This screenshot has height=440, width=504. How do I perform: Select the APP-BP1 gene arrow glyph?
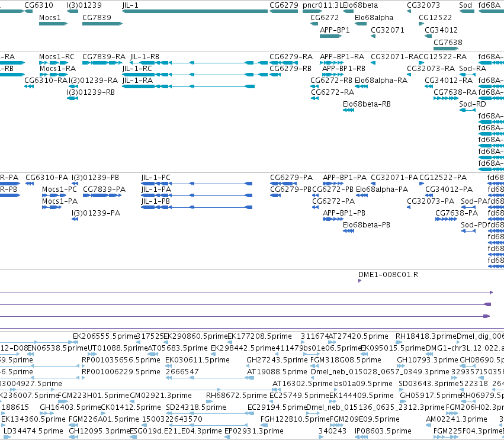point(330,36)
